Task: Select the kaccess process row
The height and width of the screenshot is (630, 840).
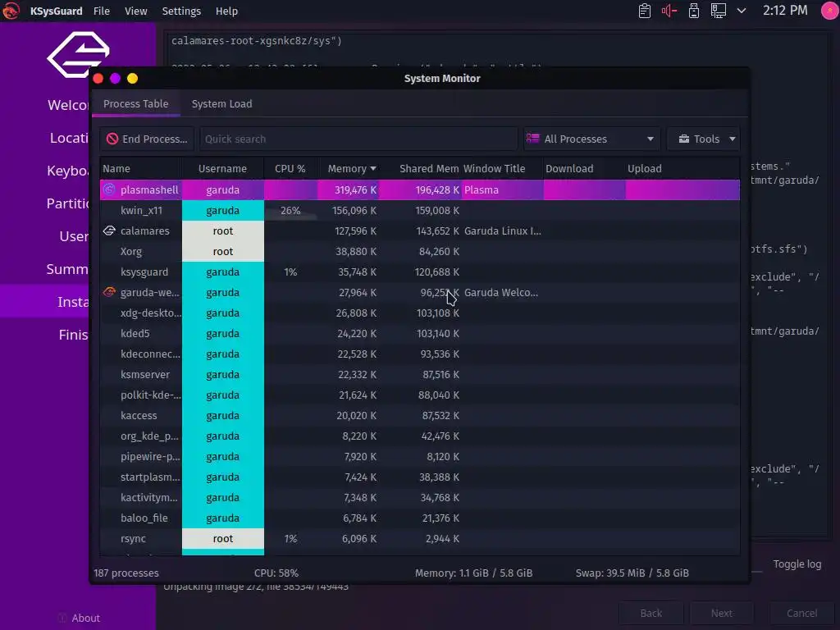Action: pos(419,416)
